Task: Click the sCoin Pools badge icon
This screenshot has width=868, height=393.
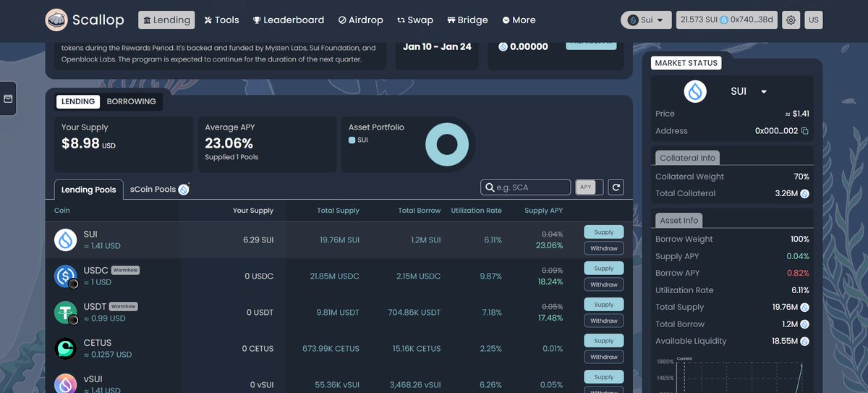Action: (x=184, y=190)
